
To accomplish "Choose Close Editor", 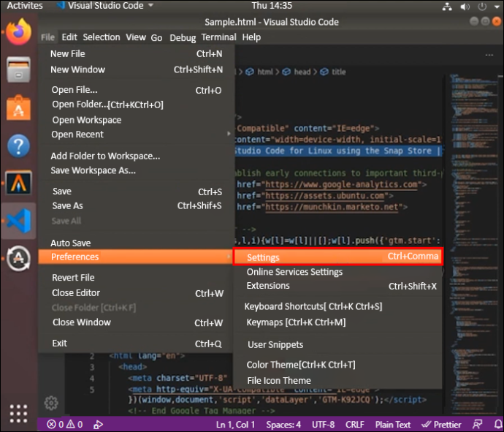I will point(137,293).
